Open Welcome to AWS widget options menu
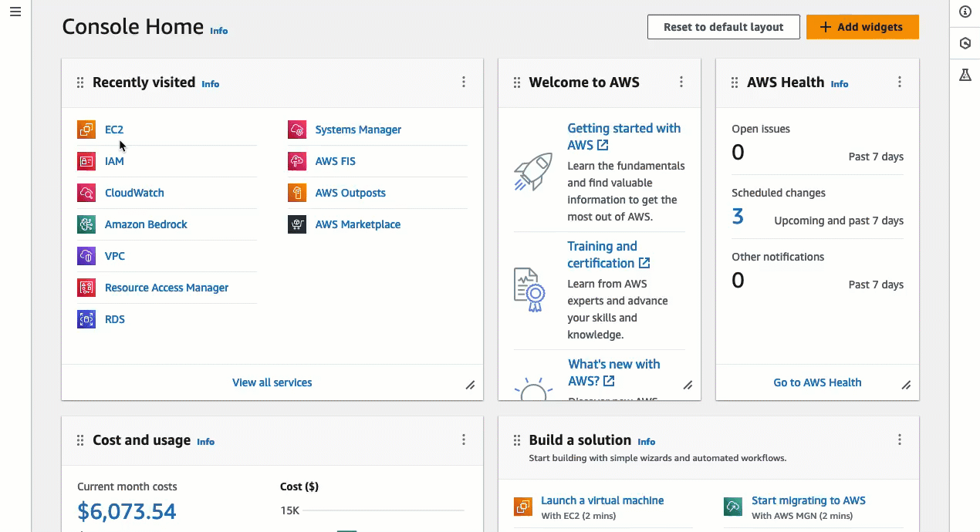 tap(681, 82)
